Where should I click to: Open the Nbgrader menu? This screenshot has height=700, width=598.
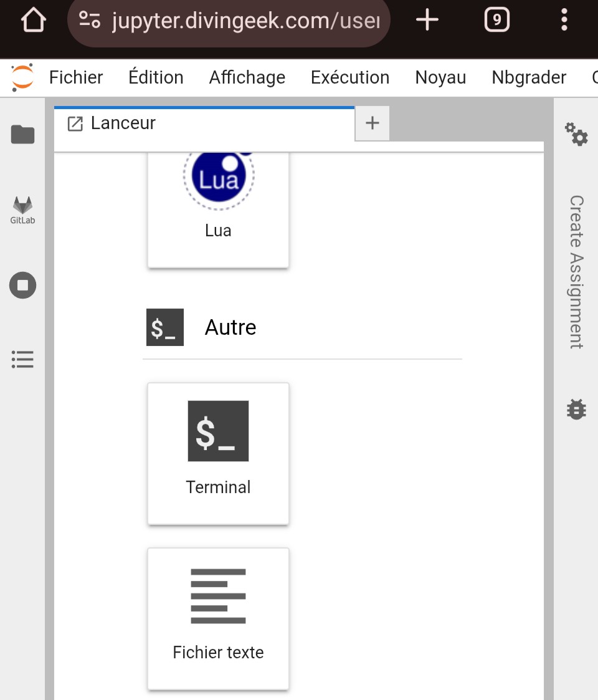tap(529, 77)
